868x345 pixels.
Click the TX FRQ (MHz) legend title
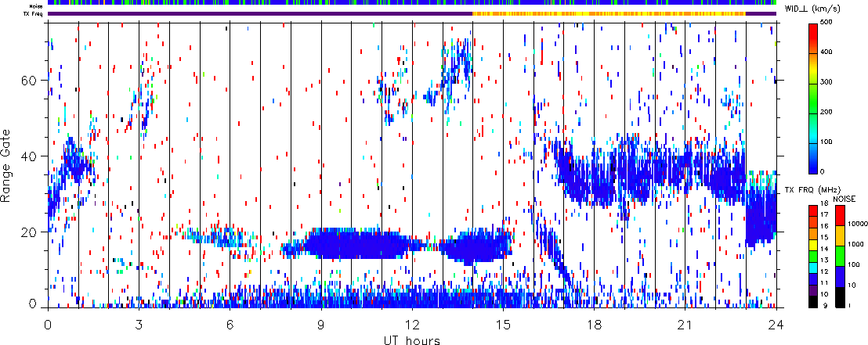click(813, 190)
